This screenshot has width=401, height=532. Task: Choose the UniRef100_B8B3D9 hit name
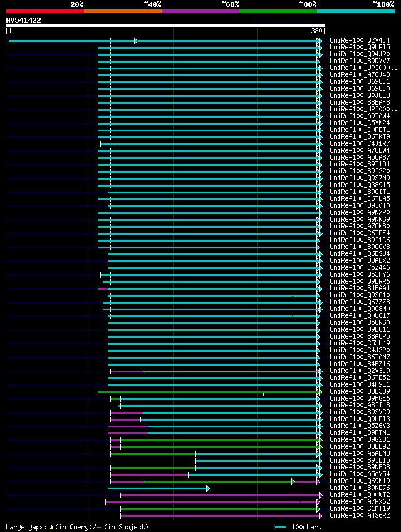(360, 392)
